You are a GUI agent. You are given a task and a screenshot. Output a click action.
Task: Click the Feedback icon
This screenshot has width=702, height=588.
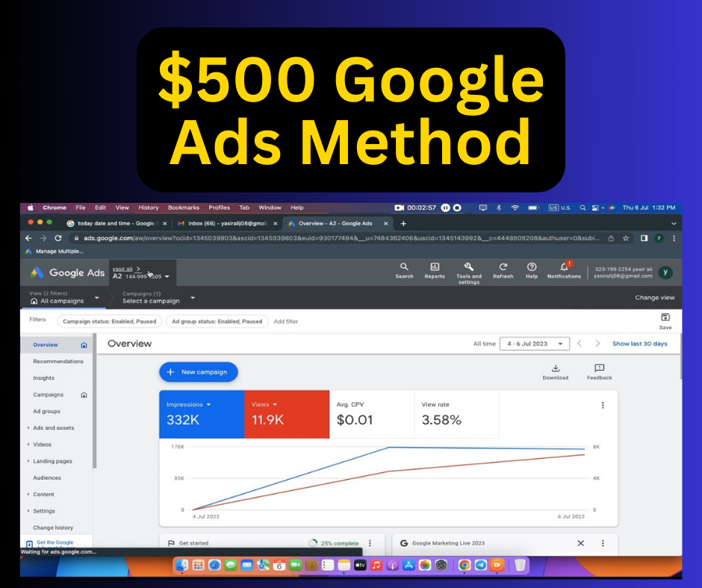(599, 368)
